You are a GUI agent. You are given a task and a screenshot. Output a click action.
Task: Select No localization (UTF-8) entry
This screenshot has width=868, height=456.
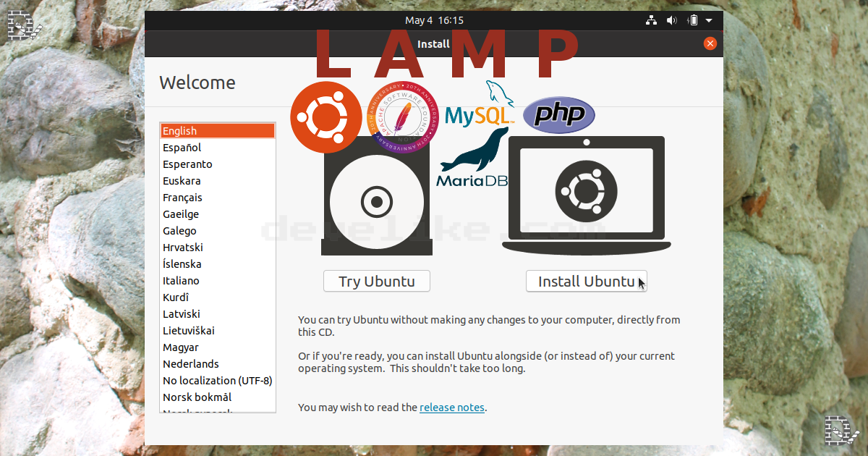pyautogui.click(x=218, y=381)
